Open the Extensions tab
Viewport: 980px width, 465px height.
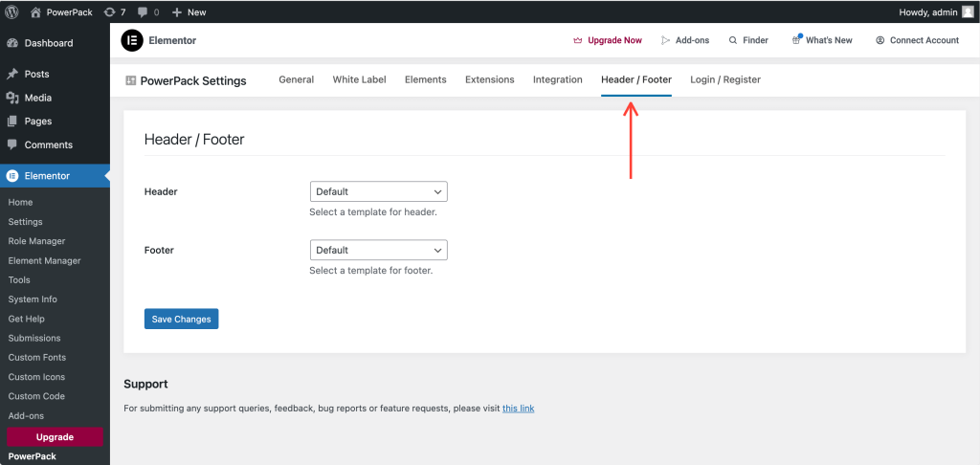click(490, 79)
